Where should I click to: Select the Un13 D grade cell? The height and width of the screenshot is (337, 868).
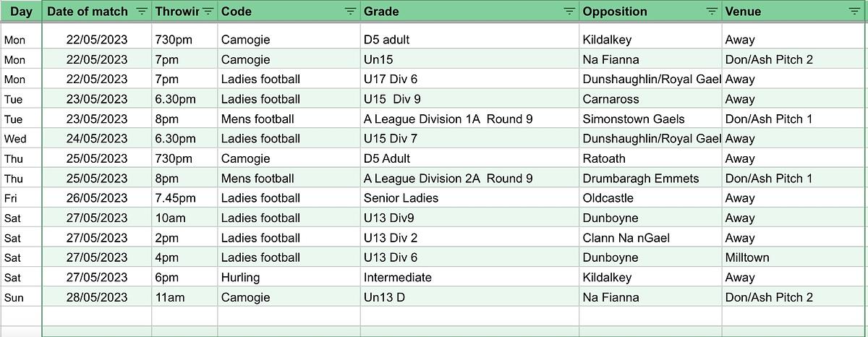tap(469, 297)
